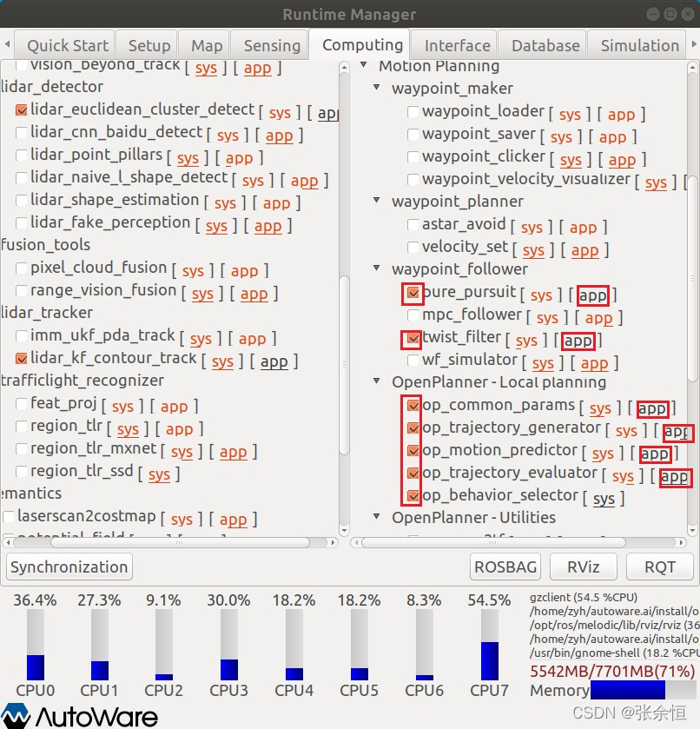Collapse OpenPlanner - Utilities group
The width and height of the screenshot is (700, 729).
tap(377, 516)
